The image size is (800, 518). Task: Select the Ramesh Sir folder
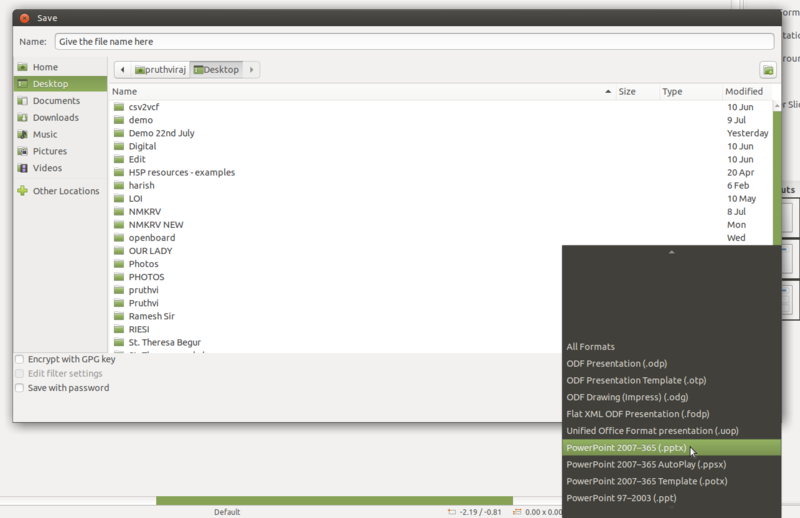[x=337, y=316]
